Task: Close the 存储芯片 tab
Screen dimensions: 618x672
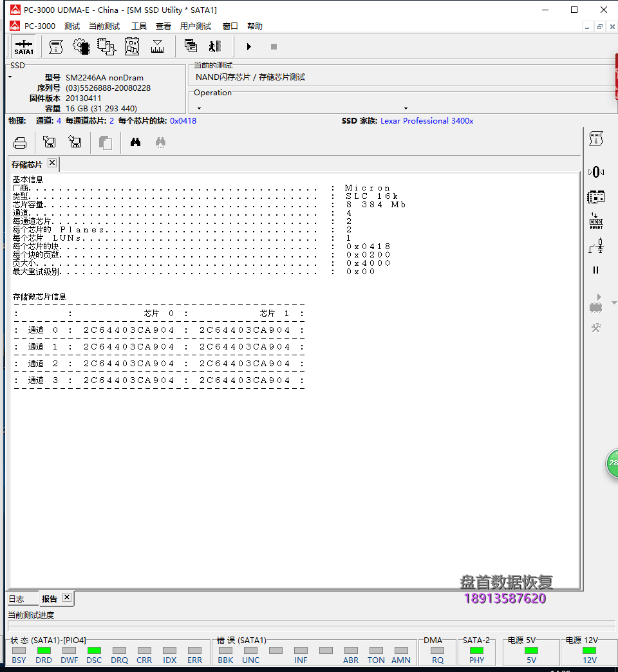Action: pyautogui.click(x=52, y=163)
